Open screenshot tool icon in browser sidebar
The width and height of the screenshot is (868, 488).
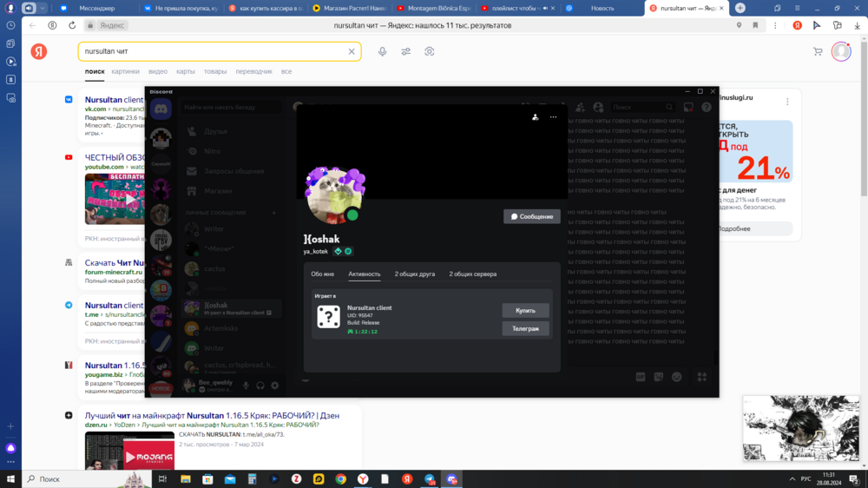coord(10,98)
